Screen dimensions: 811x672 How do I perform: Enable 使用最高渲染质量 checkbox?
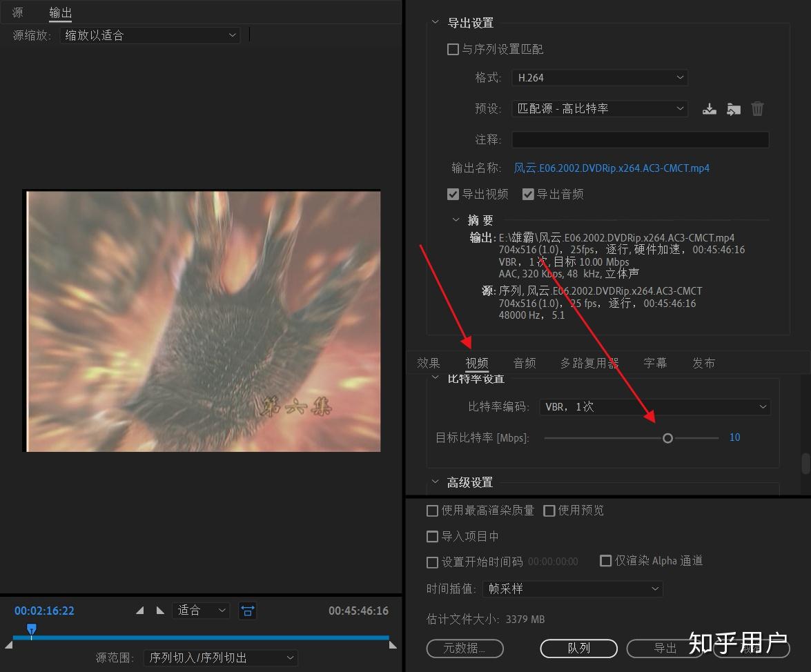[432, 511]
